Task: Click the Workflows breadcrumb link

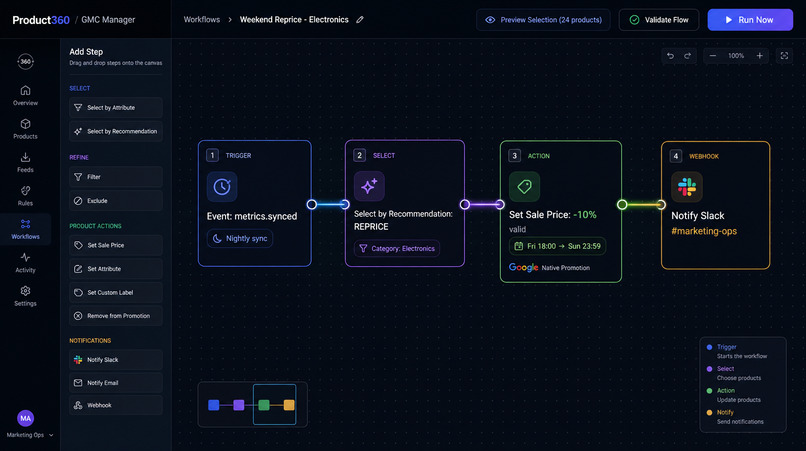Action: [202, 20]
